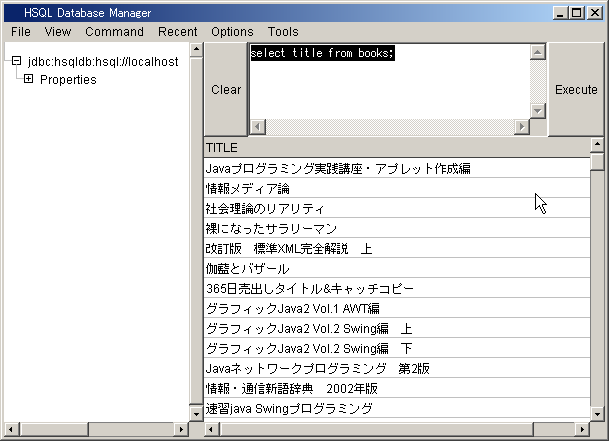Select row '改訂版 標準XML完全解説 上'
609x441 pixels.
[397, 248]
